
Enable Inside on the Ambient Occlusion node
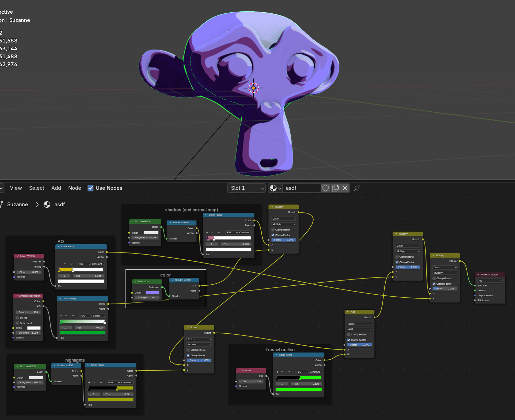(x=17, y=318)
